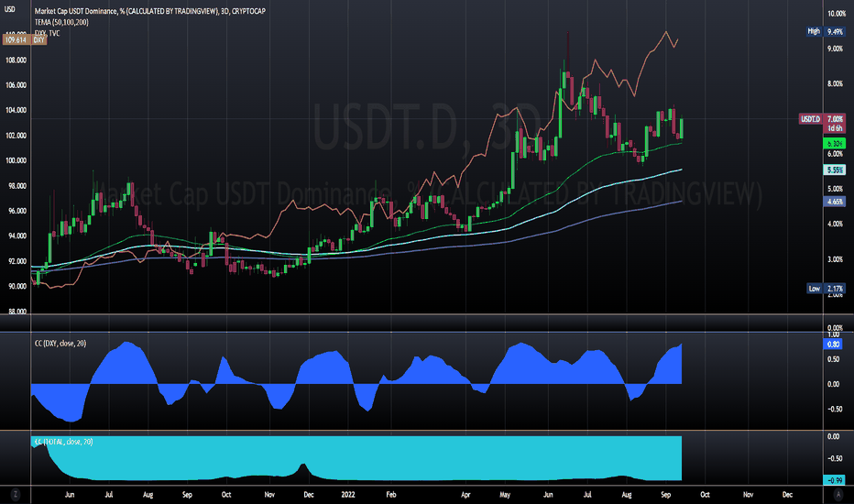Select the CC (TOTAL, close, 20) indicator legend

pos(64,442)
